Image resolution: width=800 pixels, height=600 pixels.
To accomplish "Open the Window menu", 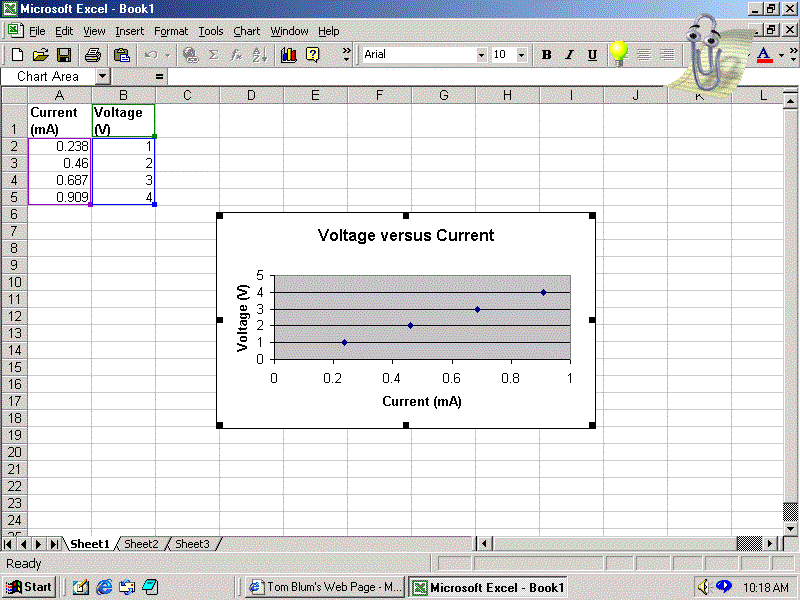I will point(289,31).
